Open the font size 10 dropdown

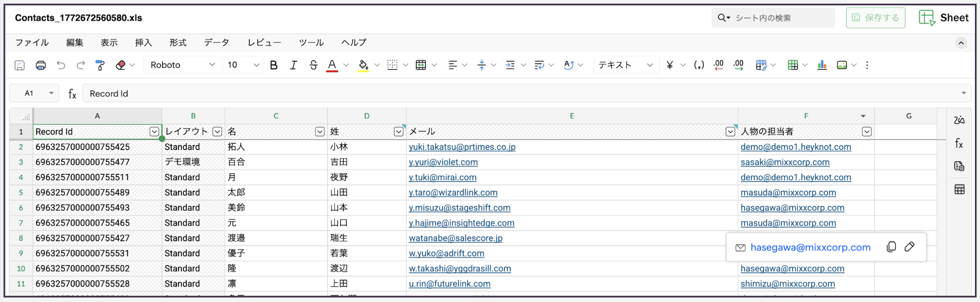(243, 65)
